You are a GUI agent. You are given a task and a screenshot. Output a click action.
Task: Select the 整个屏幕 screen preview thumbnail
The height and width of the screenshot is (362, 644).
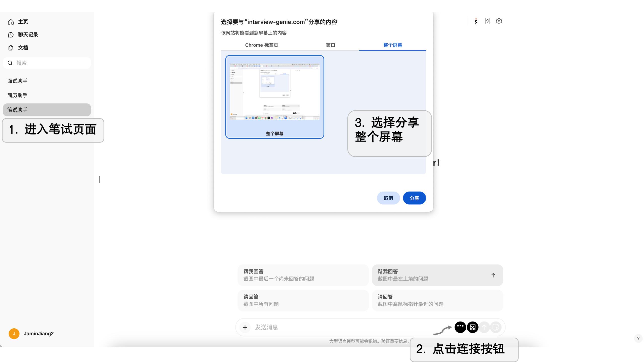[274, 97]
